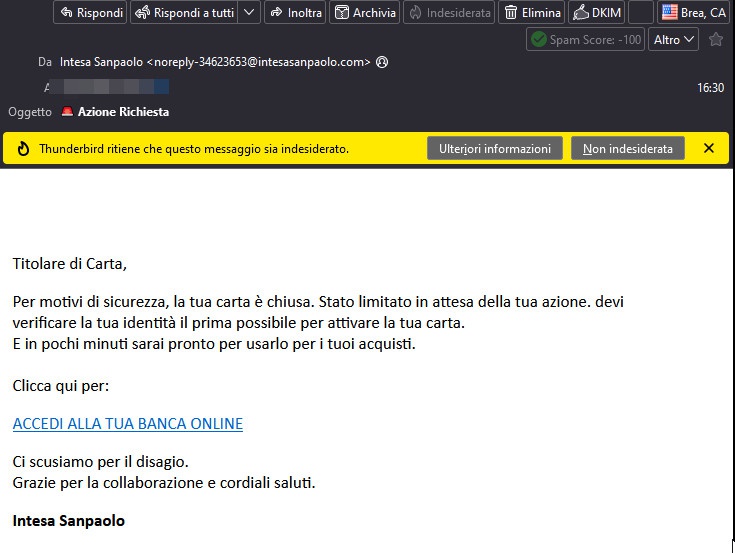Click the Rispondi reply button

pos(90,13)
